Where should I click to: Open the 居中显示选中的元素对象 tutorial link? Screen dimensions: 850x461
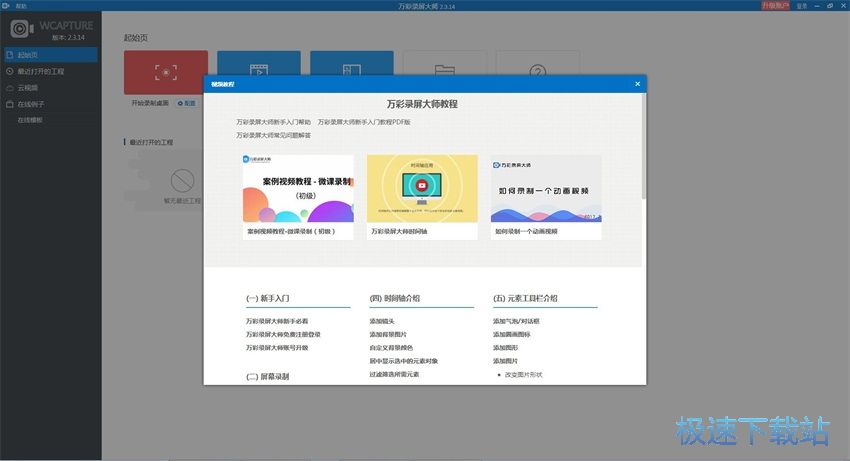(x=404, y=361)
